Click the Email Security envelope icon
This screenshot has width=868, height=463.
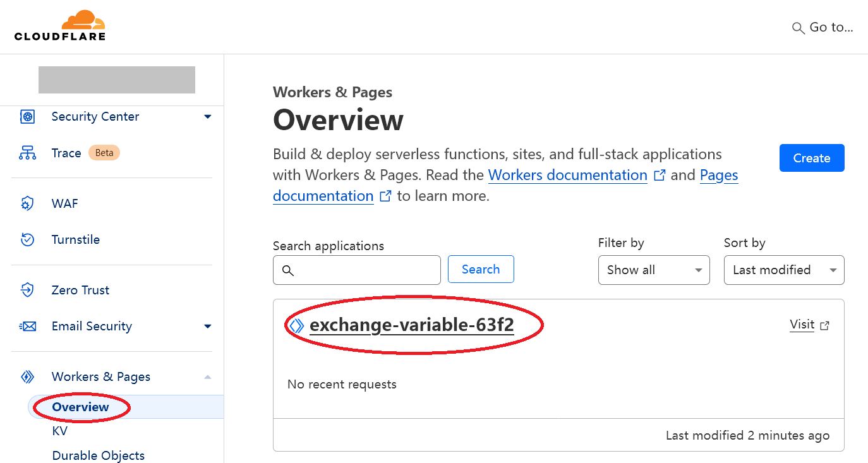[x=27, y=326]
